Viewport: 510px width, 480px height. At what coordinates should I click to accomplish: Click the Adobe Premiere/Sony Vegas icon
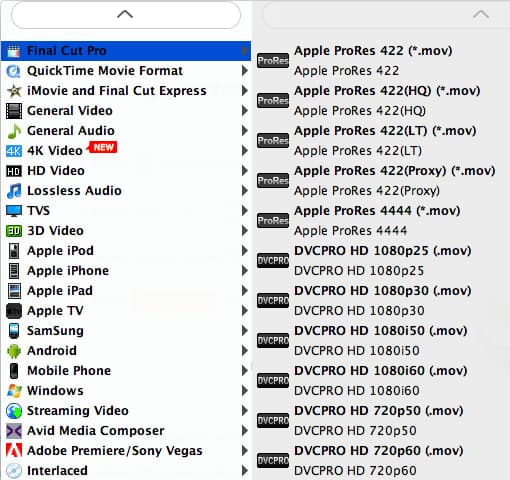[x=14, y=451]
